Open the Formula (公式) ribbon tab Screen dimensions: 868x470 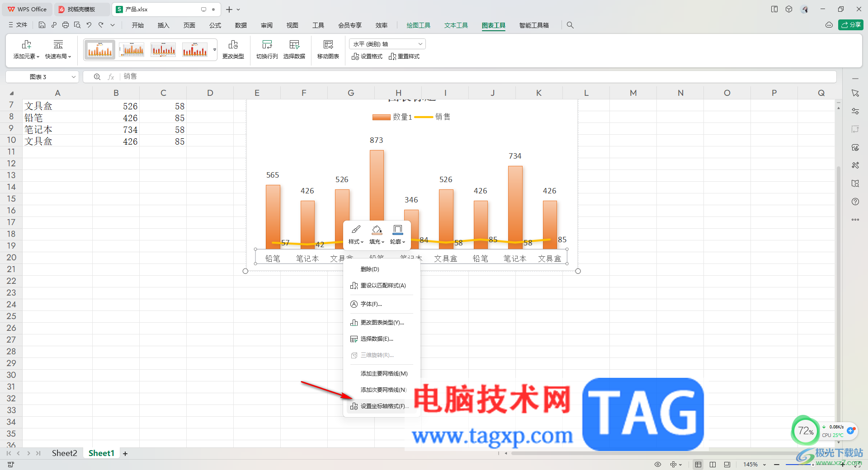click(x=215, y=25)
